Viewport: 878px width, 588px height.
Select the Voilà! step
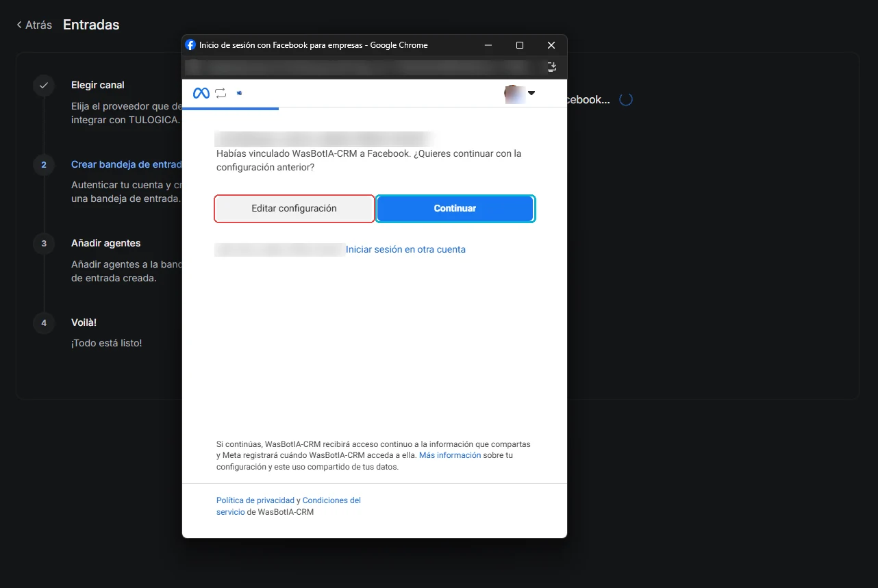84,322
